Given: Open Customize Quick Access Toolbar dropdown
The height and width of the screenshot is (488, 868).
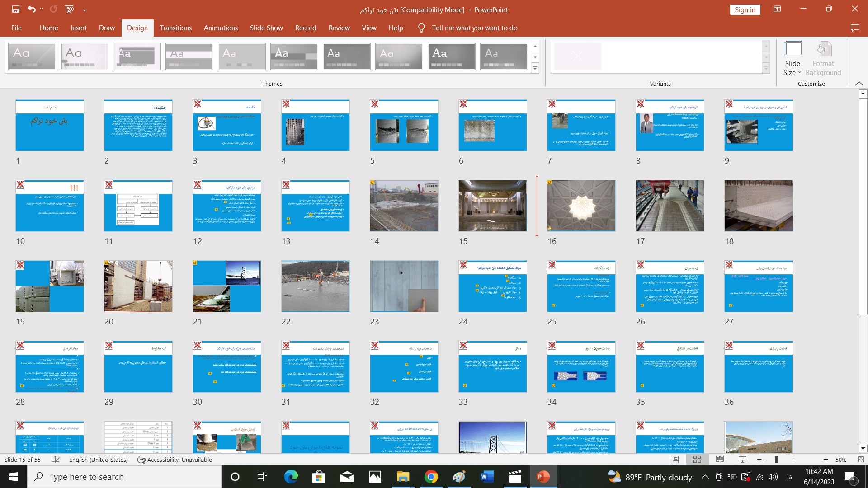Looking at the screenshot, I should coord(85,9).
